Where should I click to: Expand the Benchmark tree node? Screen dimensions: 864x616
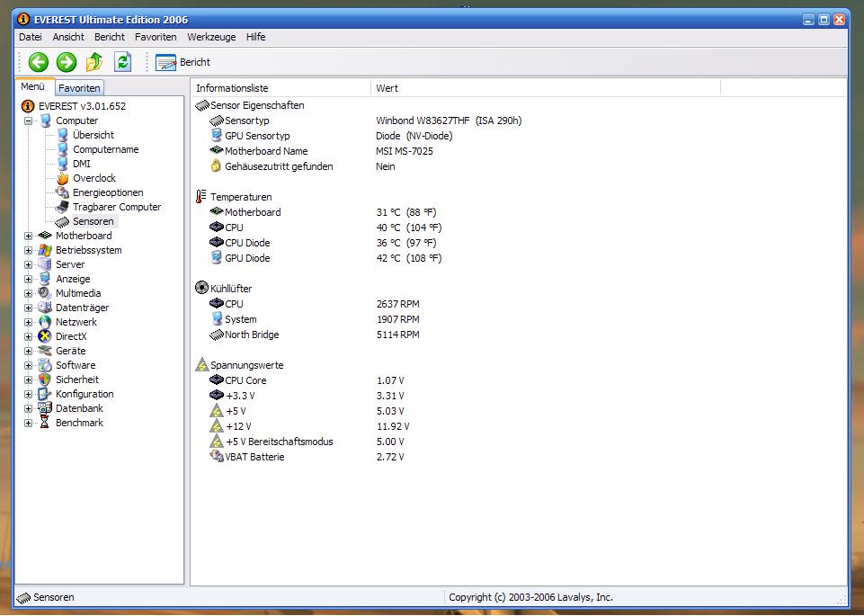click(x=28, y=423)
